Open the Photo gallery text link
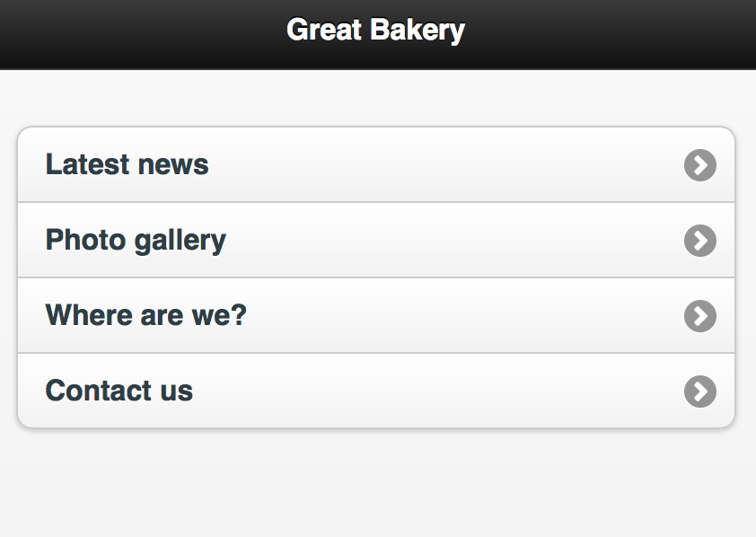Viewport: 756px width, 537px height. pyautogui.click(x=136, y=240)
